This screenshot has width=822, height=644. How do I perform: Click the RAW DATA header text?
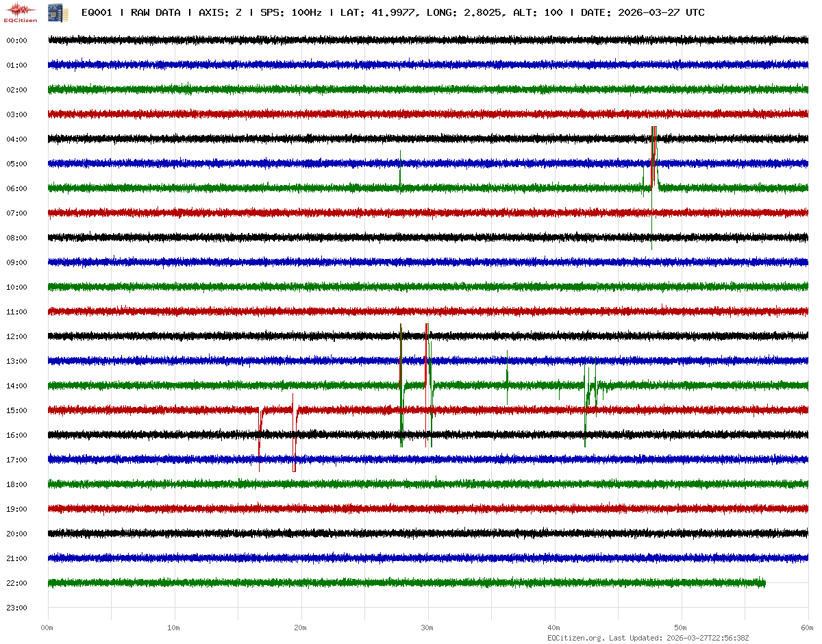coord(155,12)
